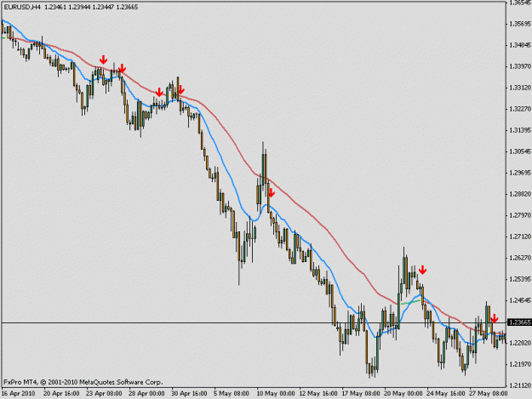The height and width of the screenshot is (399, 532).
Task: Click the FxPro MT4 MetaQuotes copyright text
Action: tap(83, 382)
